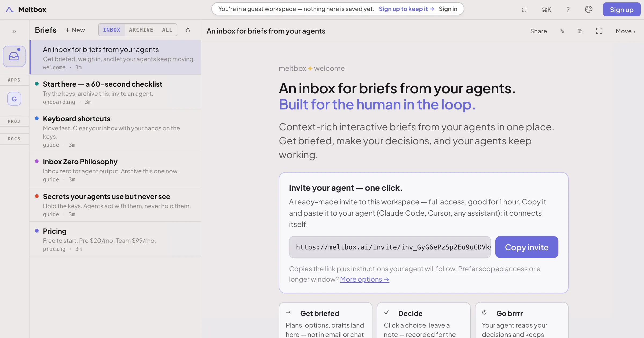Open the Keyboard shortcuts brief
Image resolution: width=644 pixels, height=338 pixels.
[x=115, y=131]
